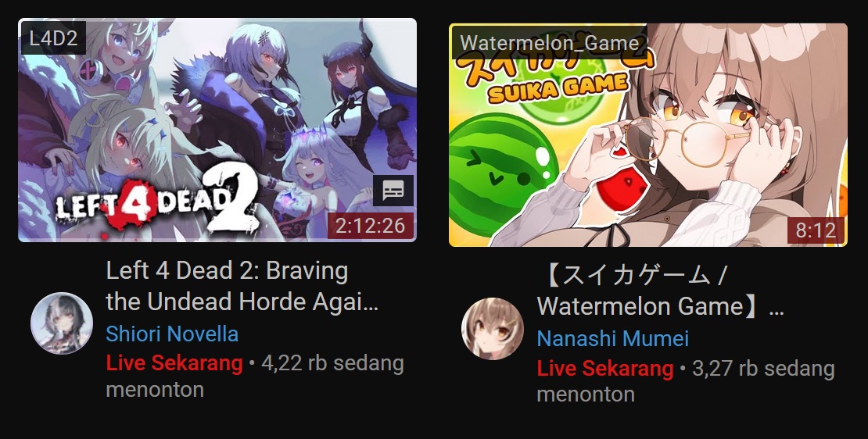Click the Watermelon_Game tag label on thumbnail

point(549,43)
